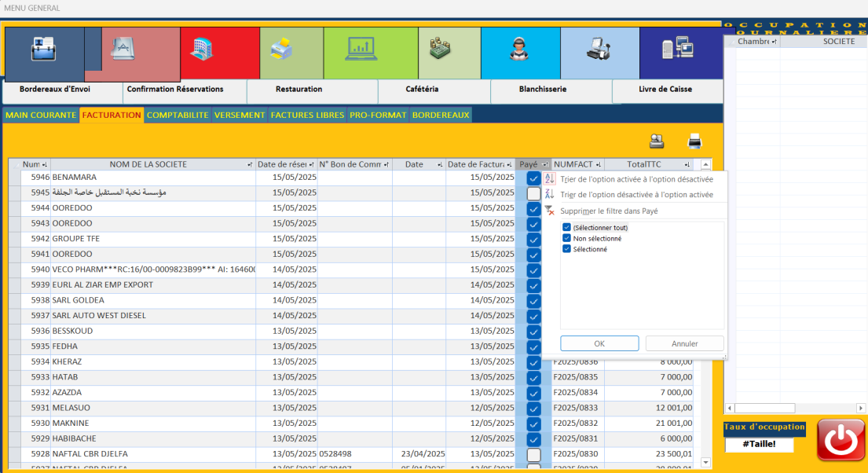Screen dimensions: 868x473
Task: Toggle the Sélectionné filter checkbox
Action: (x=567, y=250)
